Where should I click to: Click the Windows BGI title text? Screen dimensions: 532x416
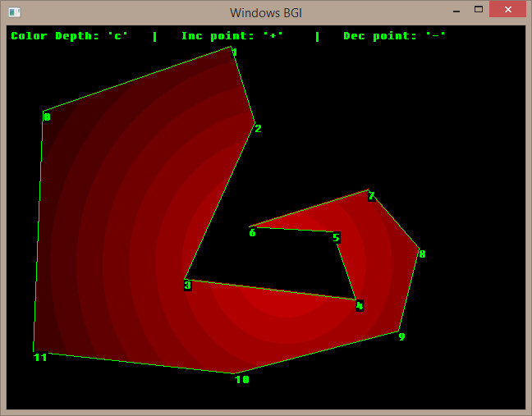pyautogui.click(x=266, y=12)
